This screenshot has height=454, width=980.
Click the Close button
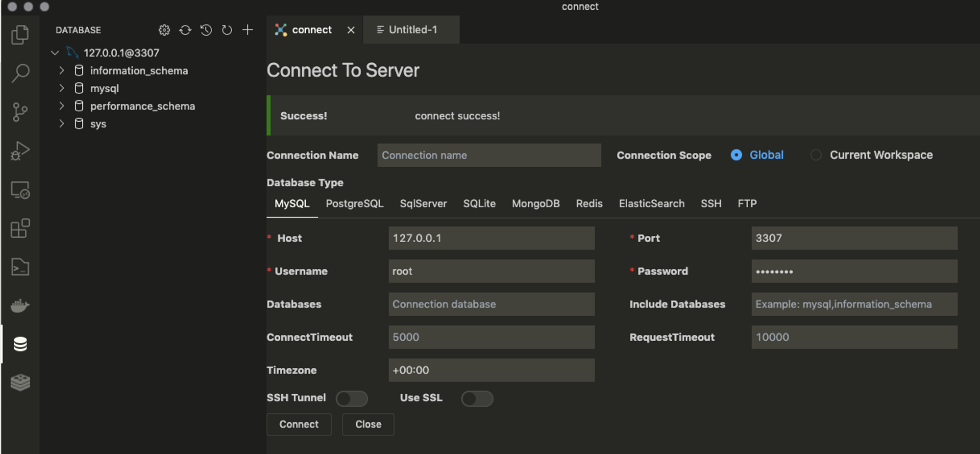pyautogui.click(x=368, y=425)
